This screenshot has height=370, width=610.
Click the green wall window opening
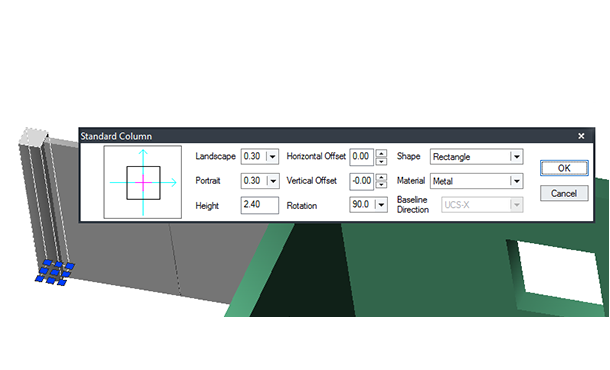pos(561,272)
